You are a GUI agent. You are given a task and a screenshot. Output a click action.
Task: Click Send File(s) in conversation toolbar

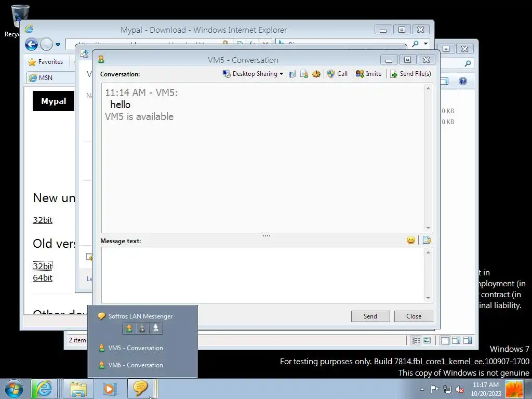410,74
